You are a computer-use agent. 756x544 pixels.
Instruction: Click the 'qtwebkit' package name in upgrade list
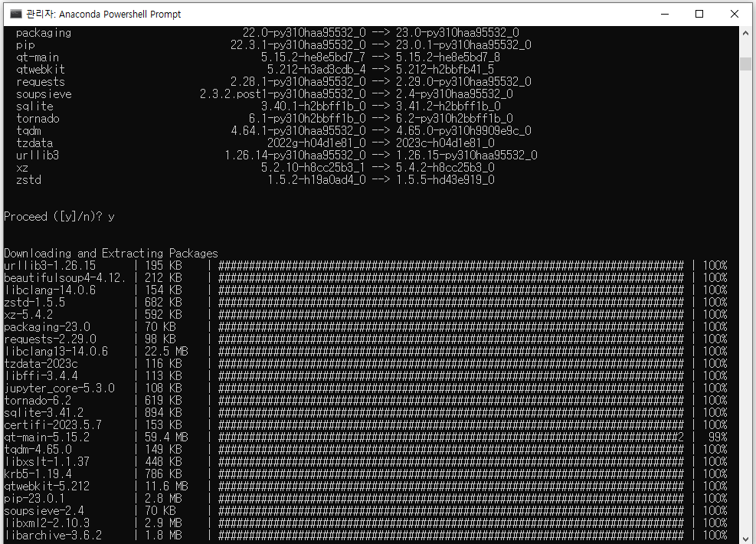tap(41, 70)
